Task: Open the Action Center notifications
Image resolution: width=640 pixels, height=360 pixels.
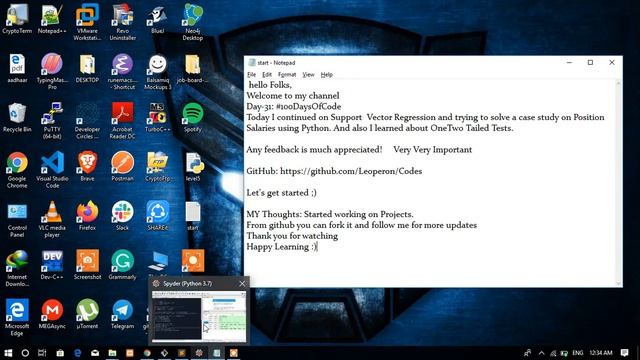Action: coord(624,353)
